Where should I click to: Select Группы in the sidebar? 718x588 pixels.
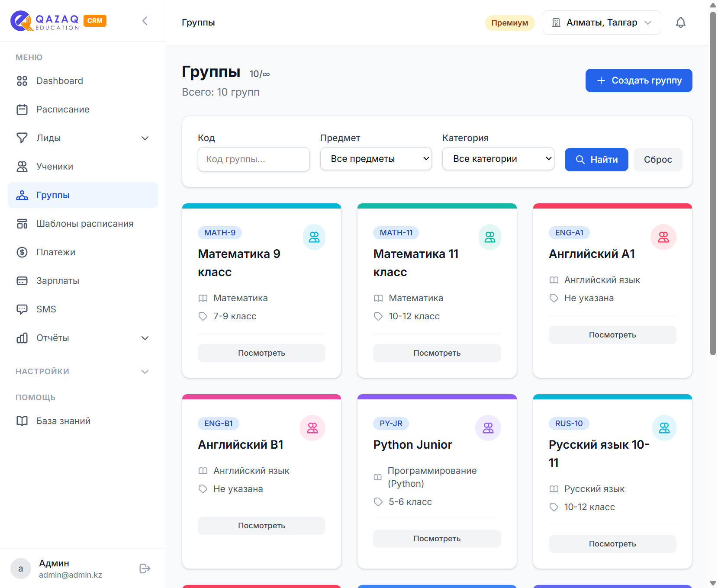tap(83, 195)
